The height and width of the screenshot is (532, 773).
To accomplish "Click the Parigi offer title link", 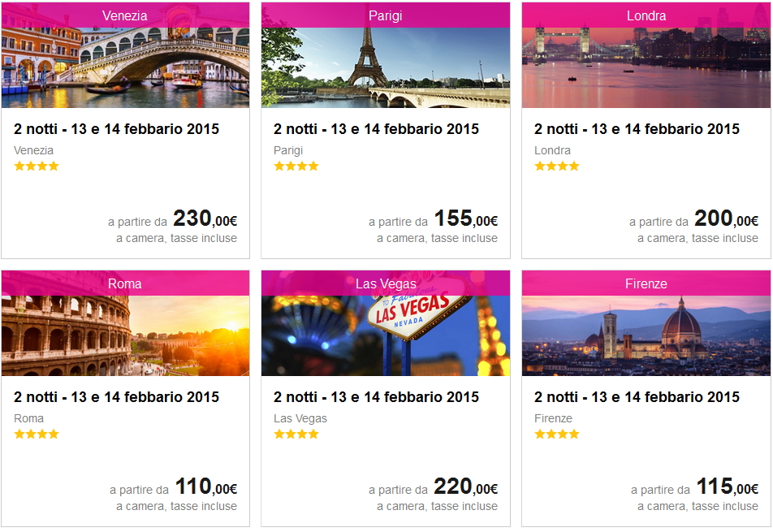I will point(377,129).
